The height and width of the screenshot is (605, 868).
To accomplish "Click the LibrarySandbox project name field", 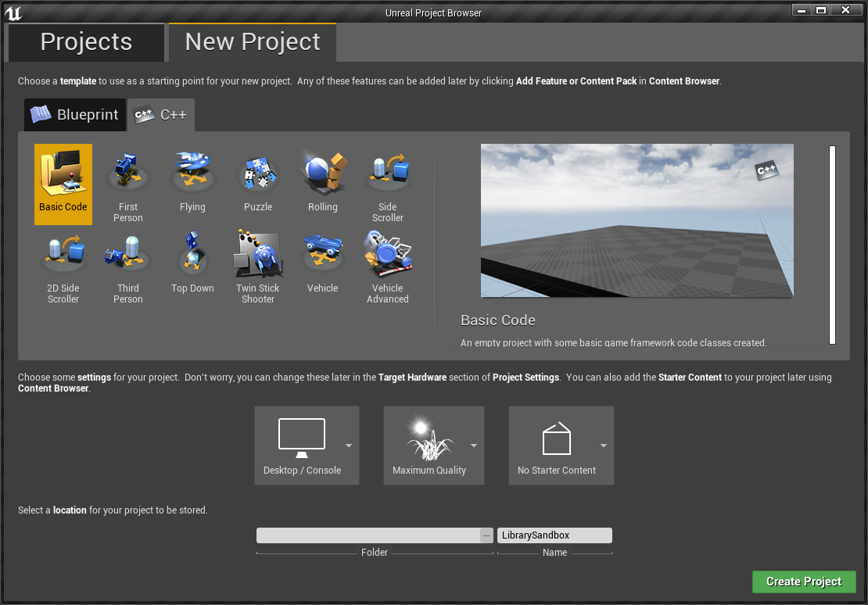I will (554, 535).
